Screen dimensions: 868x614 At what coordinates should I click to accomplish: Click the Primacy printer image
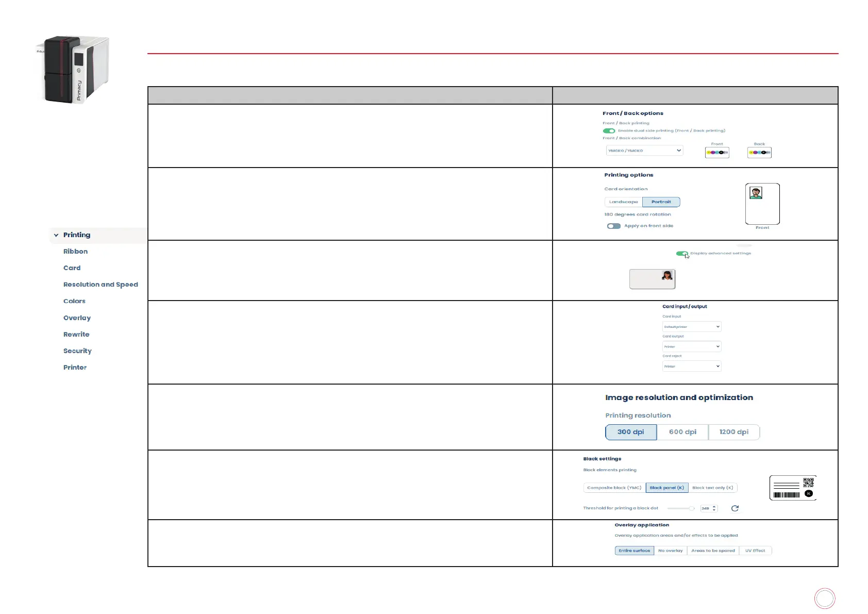click(72, 70)
